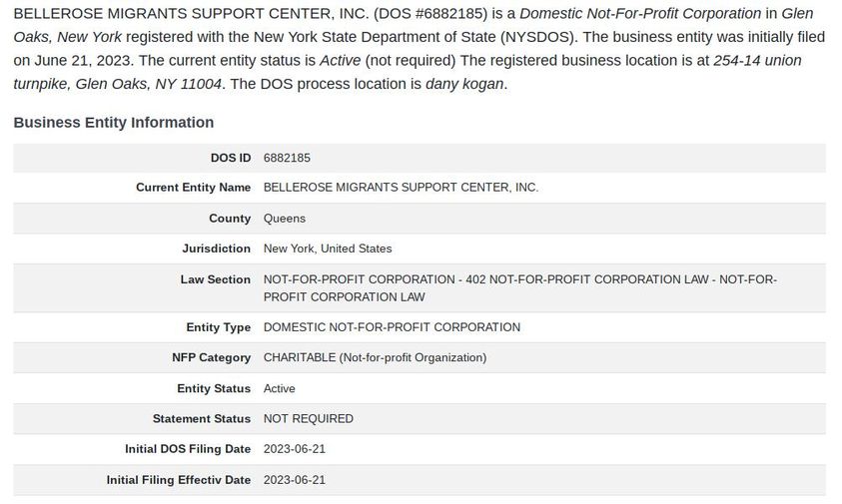The height and width of the screenshot is (504, 842).
Task: Click the NFP Category label
Action: (211, 357)
